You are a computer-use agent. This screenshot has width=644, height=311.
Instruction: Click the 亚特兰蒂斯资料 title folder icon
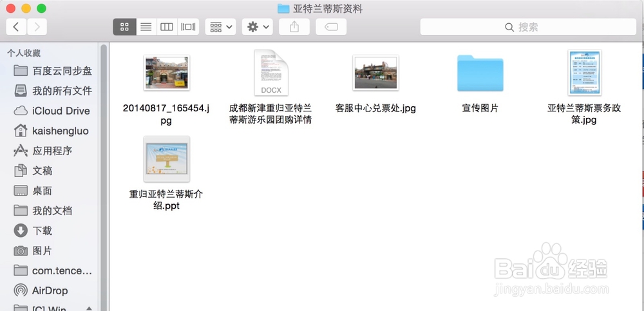point(283,8)
